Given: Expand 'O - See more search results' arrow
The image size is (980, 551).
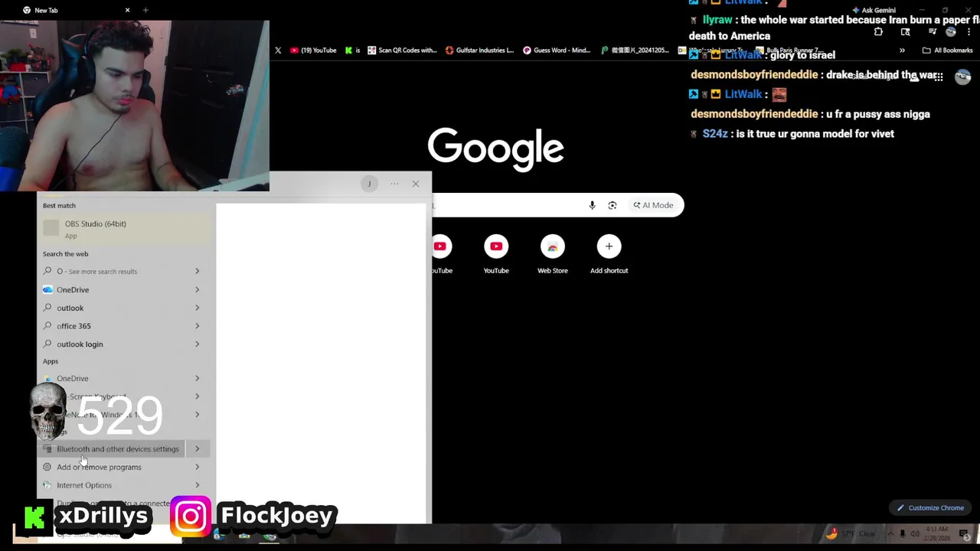Looking at the screenshot, I should point(197,271).
